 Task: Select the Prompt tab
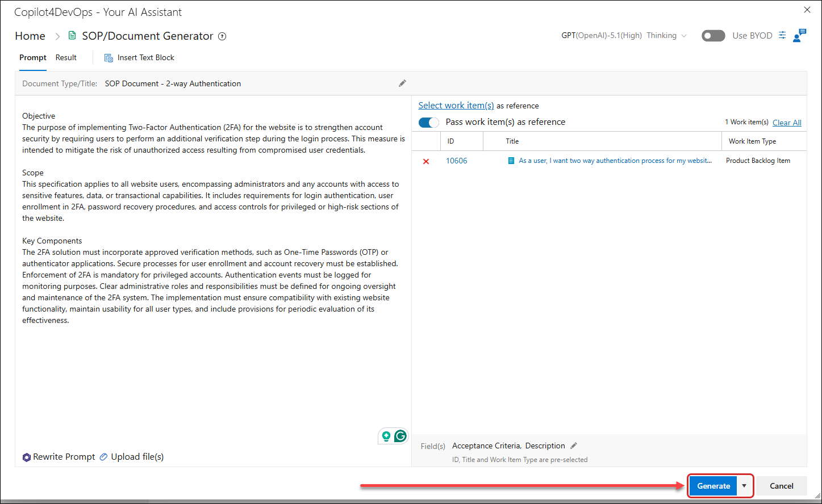pyautogui.click(x=33, y=57)
